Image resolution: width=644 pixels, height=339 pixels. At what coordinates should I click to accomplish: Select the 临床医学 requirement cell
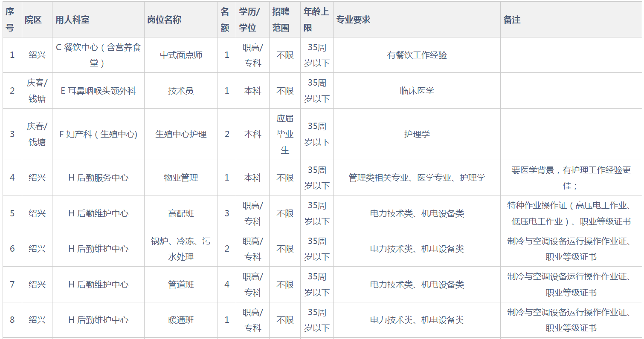417,91
